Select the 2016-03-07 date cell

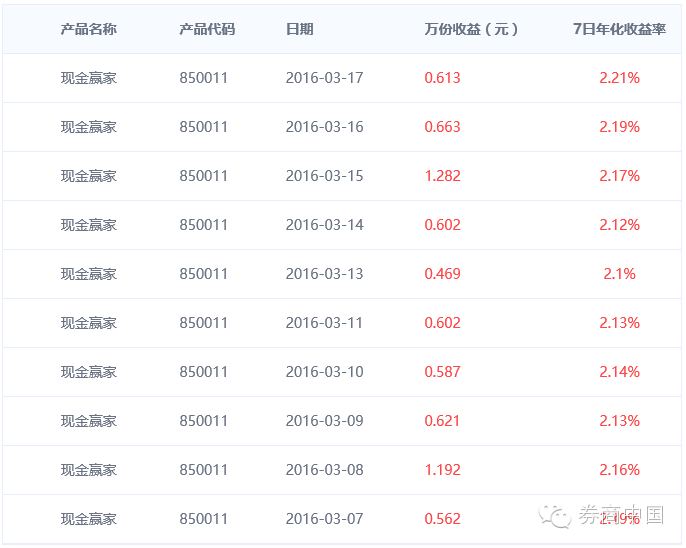pyautogui.click(x=324, y=519)
